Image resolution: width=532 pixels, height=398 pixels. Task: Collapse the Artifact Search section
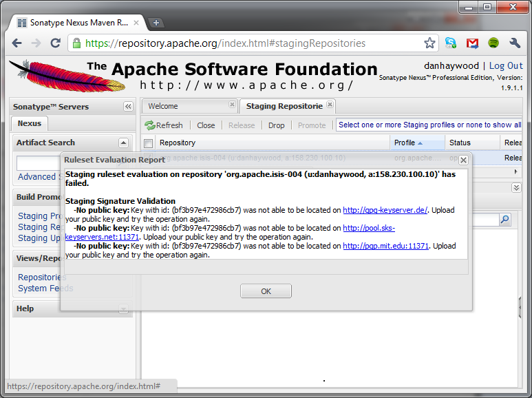coord(123,143)
